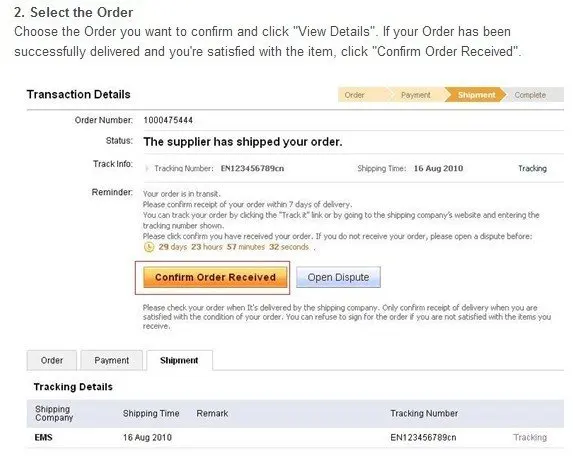Screen dimensions: 573x467
Task: Click the Tracking Number column header
Action: pyautogui.click(x=424, y=413)
